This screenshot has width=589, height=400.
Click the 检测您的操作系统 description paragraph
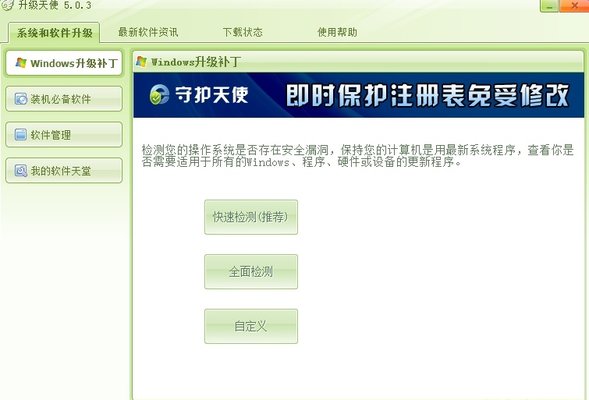point(358,156)
